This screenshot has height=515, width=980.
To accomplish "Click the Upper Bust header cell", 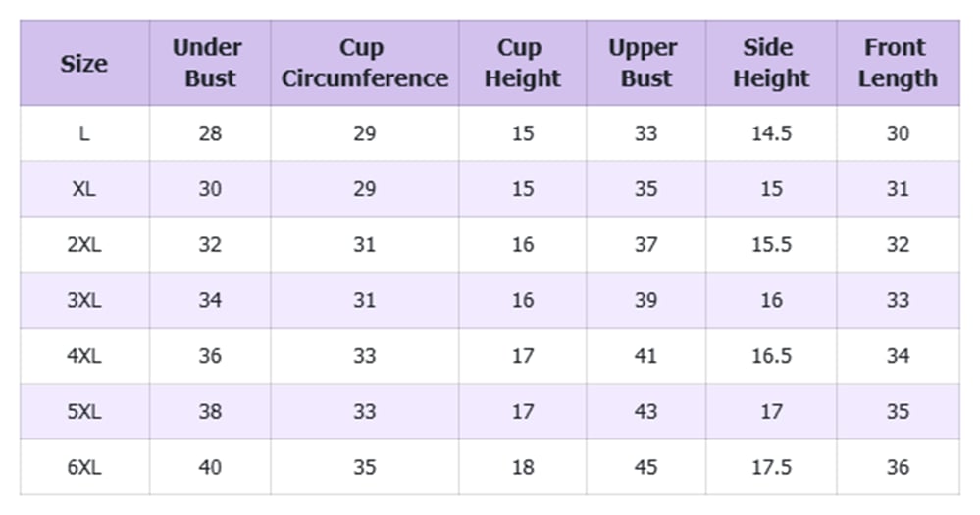I will (x=646, y=63).
